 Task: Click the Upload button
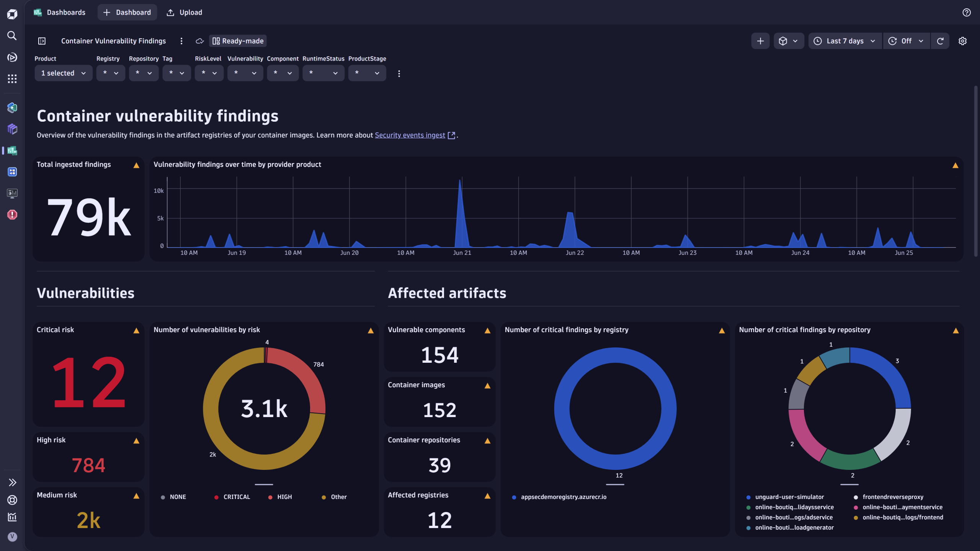tap(184, 12)
